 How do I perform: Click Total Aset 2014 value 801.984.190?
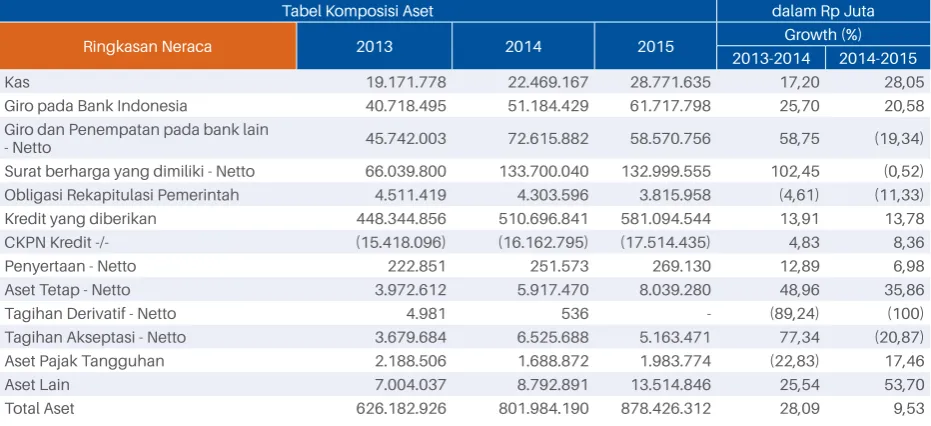coord(544,409)
